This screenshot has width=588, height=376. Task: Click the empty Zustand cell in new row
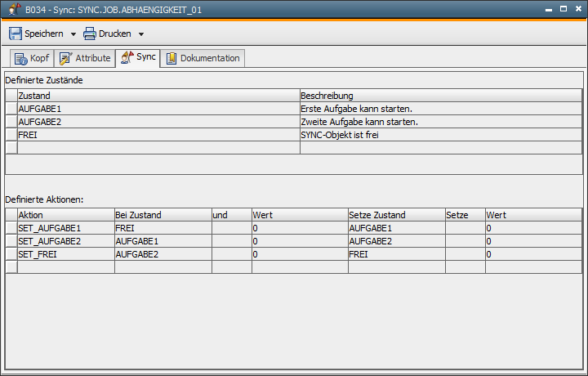(x=158, y=148)
